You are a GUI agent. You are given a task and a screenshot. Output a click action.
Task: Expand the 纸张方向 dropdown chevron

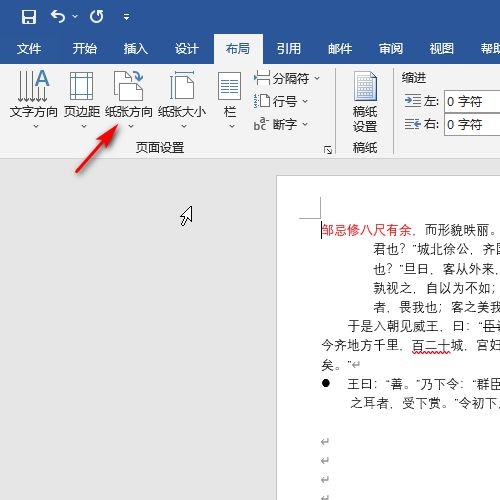131,126
